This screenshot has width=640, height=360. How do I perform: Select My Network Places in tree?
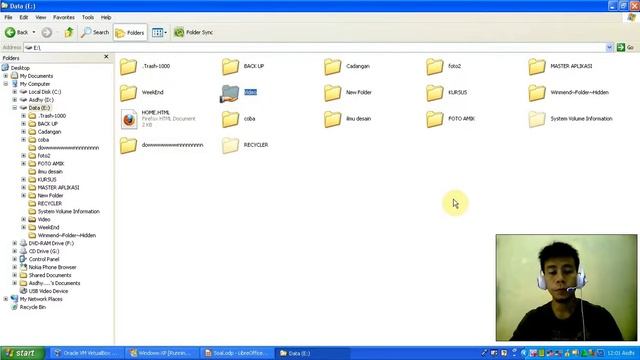(41, 299)
